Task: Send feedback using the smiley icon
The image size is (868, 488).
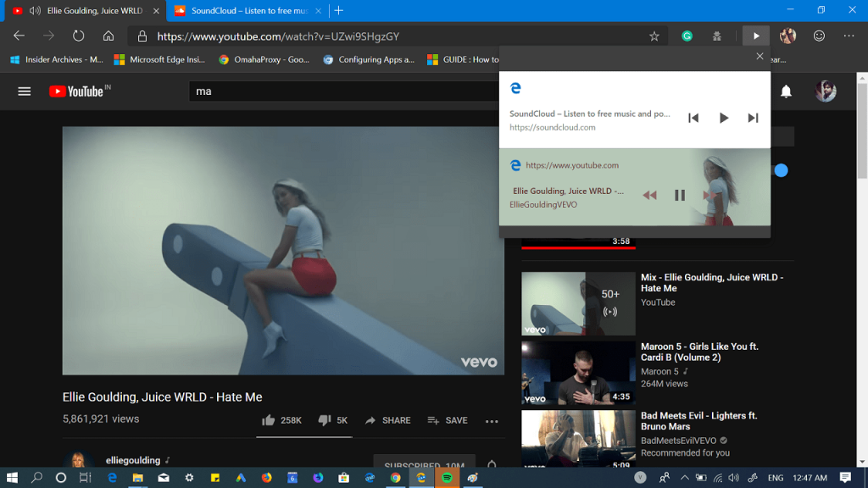Action: pos(820,36)
